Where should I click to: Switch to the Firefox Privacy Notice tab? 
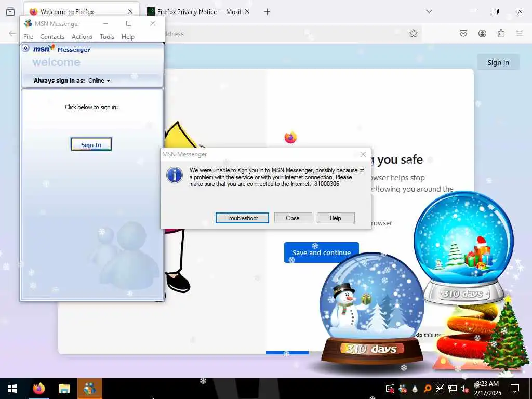coord(199,11)
